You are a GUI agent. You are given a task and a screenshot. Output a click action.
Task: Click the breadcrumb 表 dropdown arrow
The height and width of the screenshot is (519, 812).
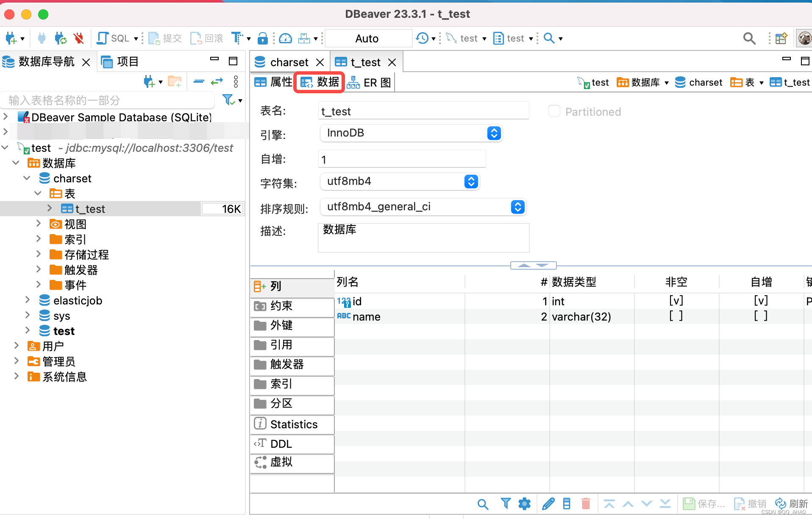[762, 83]
